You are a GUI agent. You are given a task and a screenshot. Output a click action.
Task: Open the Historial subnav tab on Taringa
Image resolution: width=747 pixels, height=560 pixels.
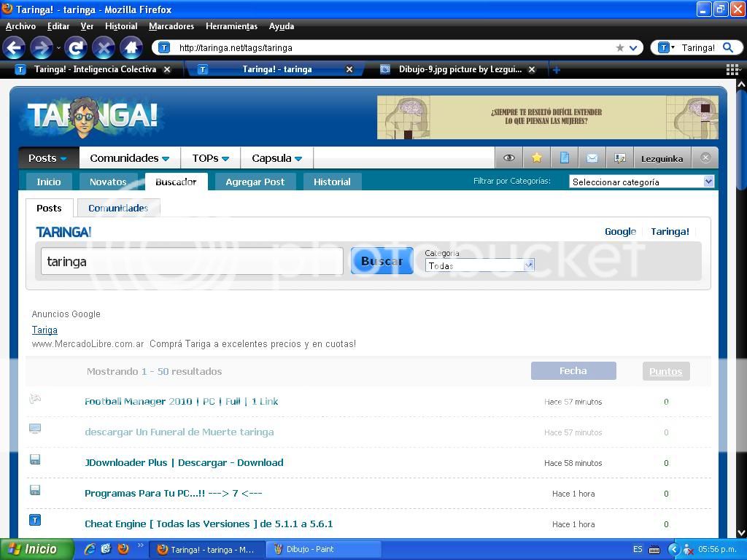click(x=332, y=182)
